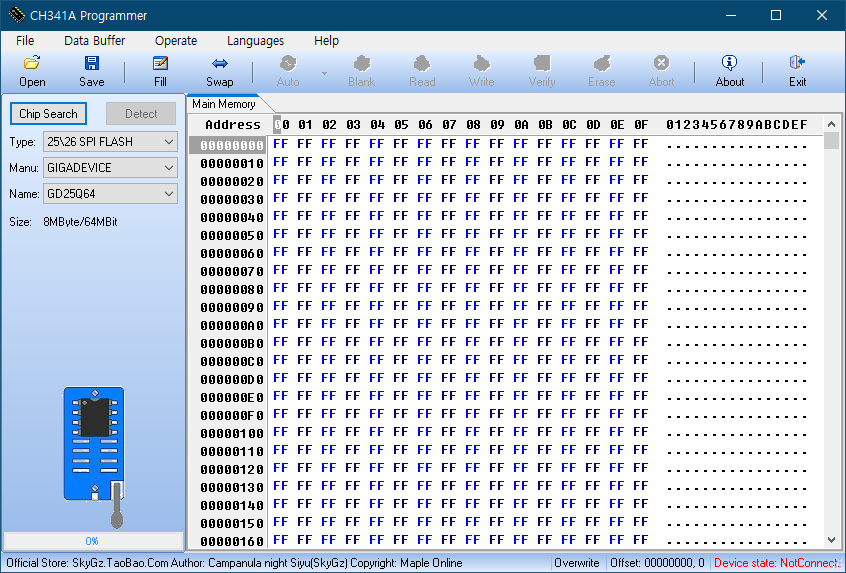
Task: Click first FF byte in row 00000000
Action: [x=281, y=144]
